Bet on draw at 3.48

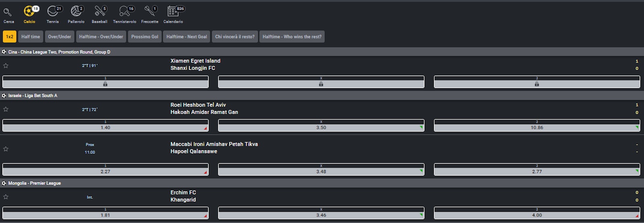[321, 170]
